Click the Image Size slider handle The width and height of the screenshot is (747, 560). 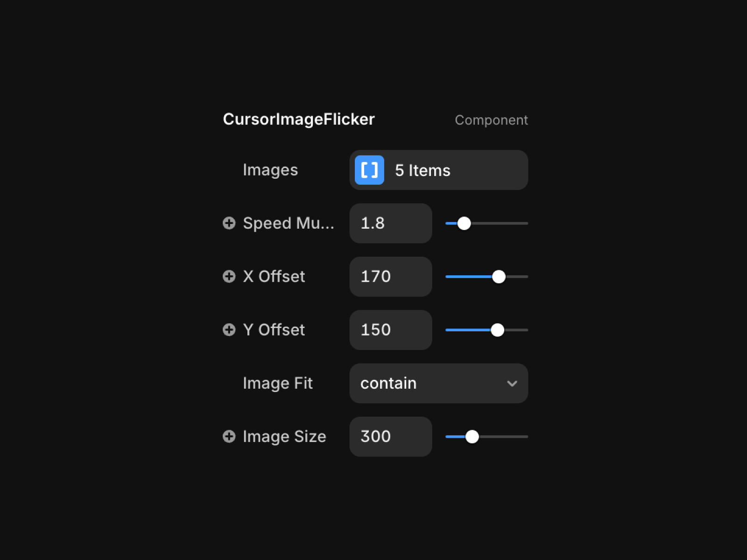(x=472, y=437)
